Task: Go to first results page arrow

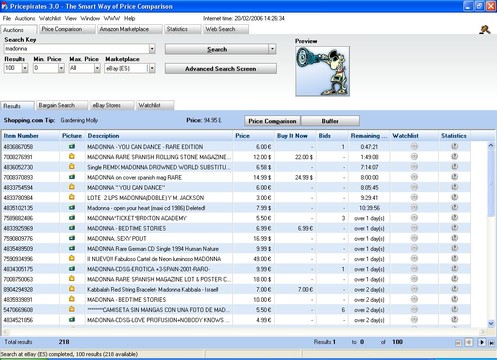Action: coord(458,342)
